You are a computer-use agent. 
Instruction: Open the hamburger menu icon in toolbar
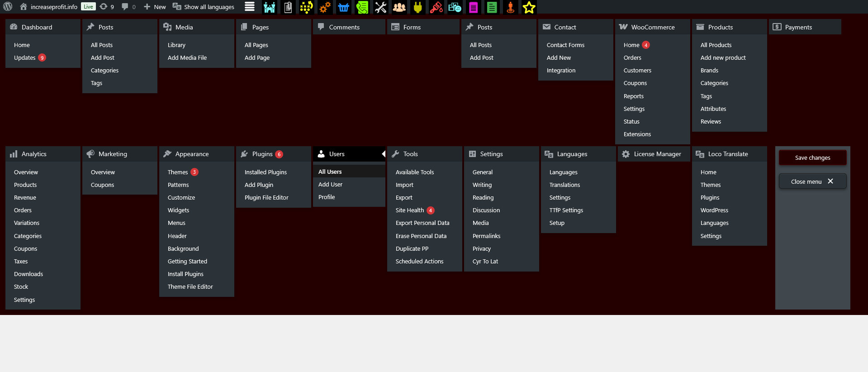pyautogui.click(x=250, y=7)
